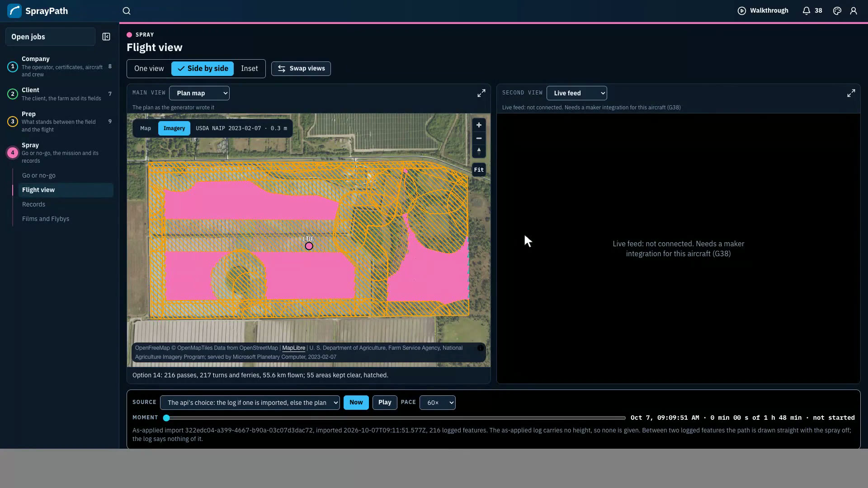Click the step 2 Client circle
868x488 pixels.
13,94
